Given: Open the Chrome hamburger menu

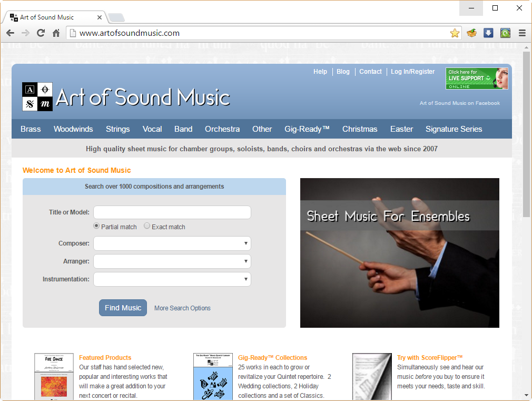Looking at the screenshot, I should tap(522, 33).
